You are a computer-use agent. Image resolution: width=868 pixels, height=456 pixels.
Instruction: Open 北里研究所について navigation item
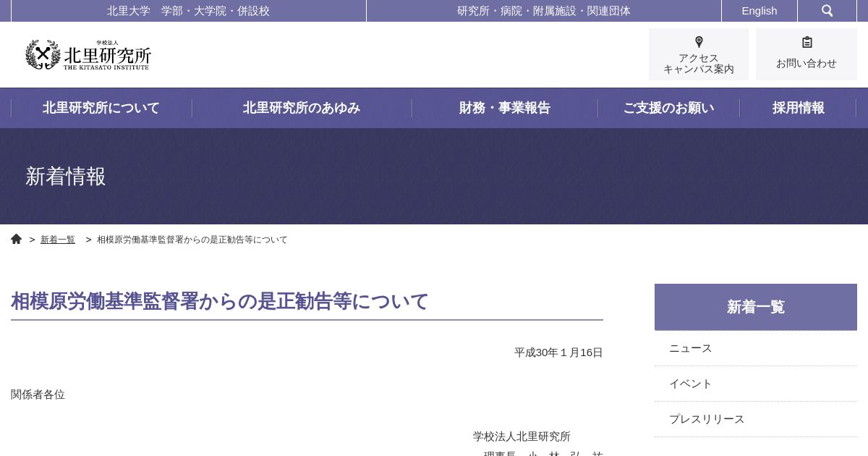click(101, 108)
